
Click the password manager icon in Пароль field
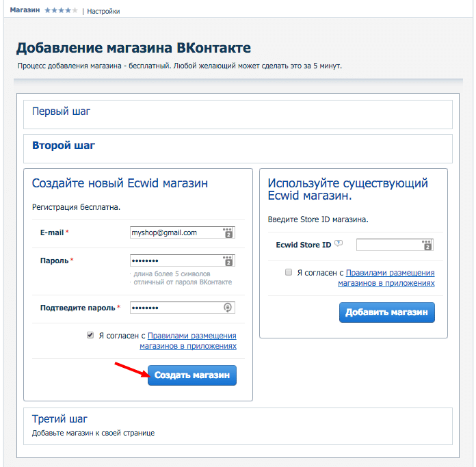[x=228, y=261]
